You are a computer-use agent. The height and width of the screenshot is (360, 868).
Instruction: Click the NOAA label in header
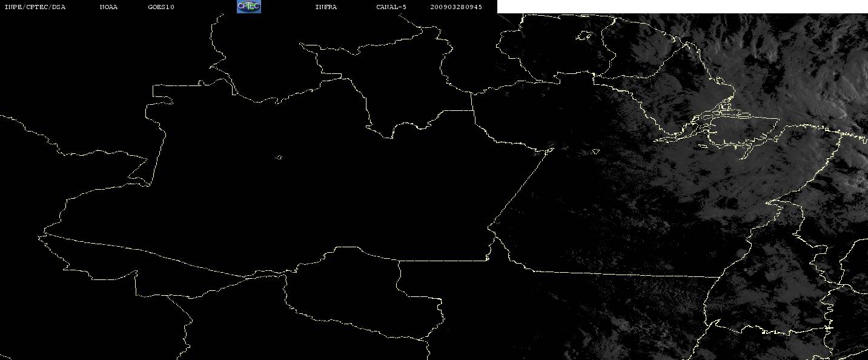[x=109, y=7]
